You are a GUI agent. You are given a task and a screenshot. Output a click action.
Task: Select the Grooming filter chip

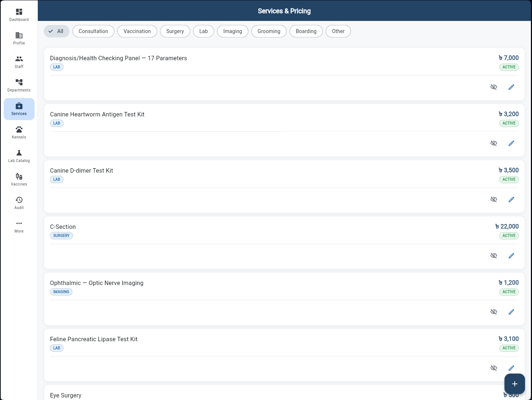point(269,31)
